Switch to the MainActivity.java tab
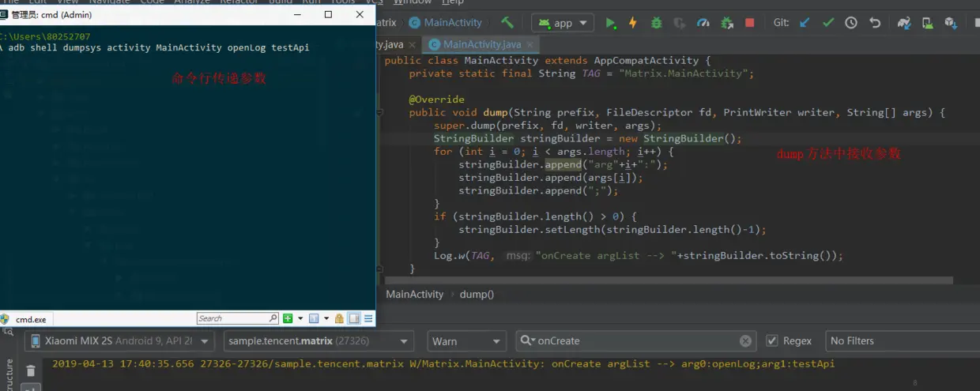This screenshot has width=980, height=391. click(481, 44)
